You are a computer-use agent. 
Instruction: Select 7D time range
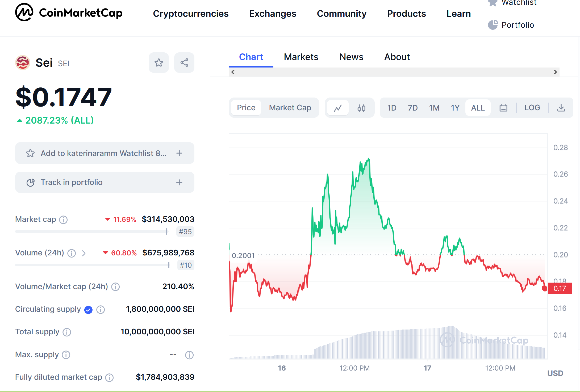pyautogui.click(x=413, y=108)
